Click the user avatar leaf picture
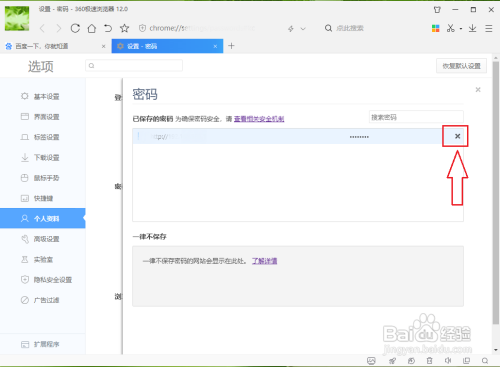 pyautogui.click(x=17, y=19)
